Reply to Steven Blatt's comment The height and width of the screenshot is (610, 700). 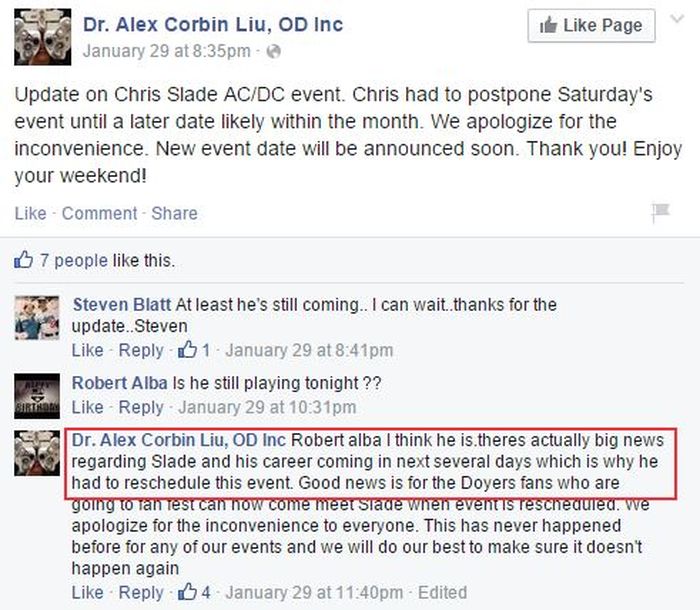[x=141, y=350]
